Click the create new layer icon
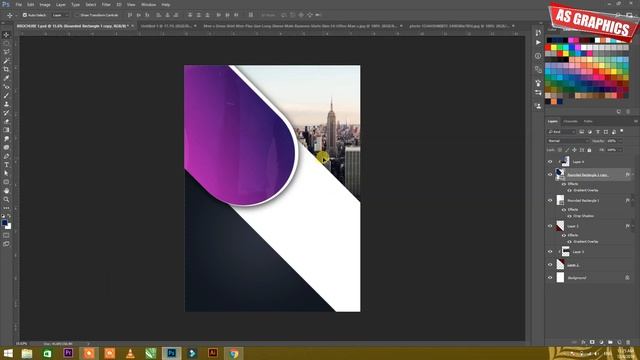Viewport: 640px width, 360px height. (619, 342)
